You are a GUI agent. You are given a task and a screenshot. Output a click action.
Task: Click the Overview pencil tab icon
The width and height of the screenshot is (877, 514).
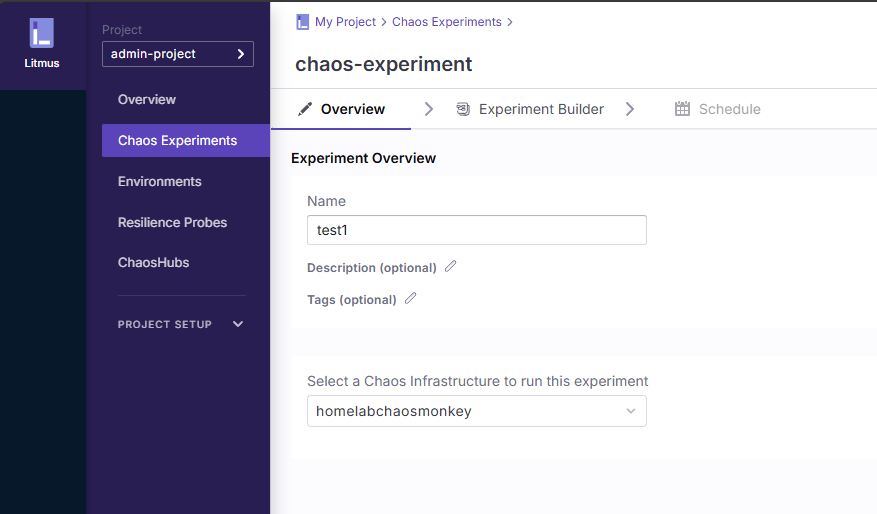point(305,109)
